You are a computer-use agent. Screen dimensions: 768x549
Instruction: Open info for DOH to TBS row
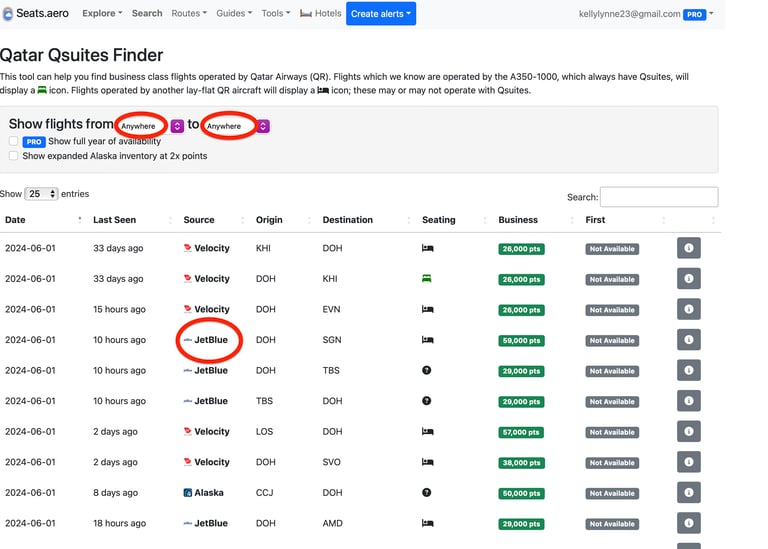[689, 370]
